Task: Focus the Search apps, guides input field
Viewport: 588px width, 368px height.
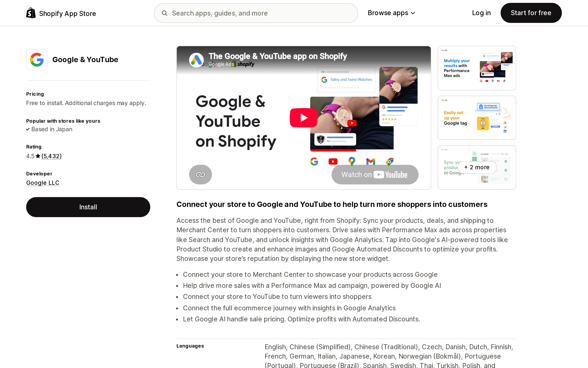Action: [256, 13]
